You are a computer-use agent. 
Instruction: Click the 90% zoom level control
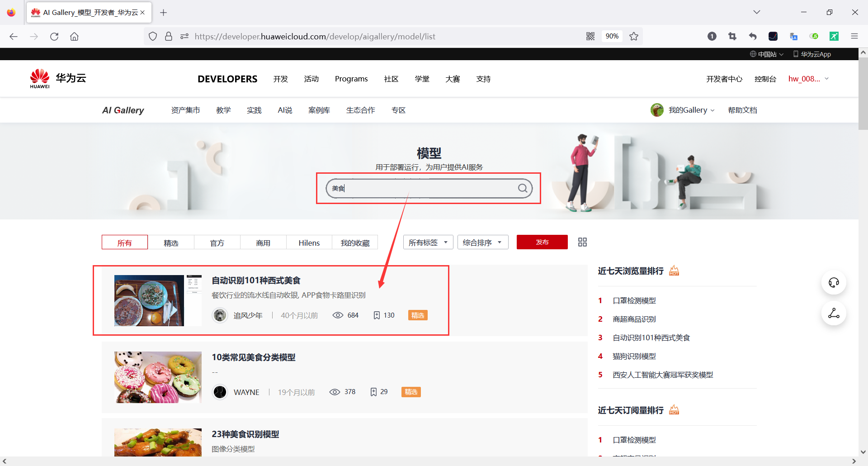[x=612, y=36]
